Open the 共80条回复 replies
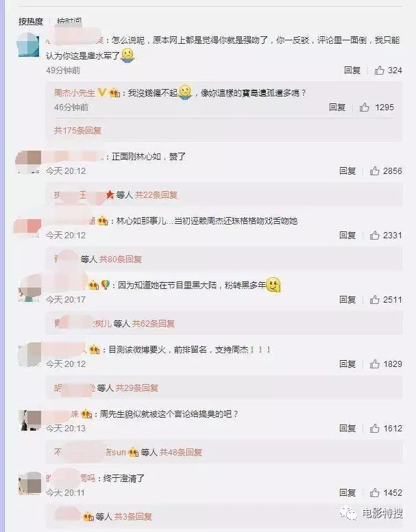416x532 pixels. [120, 259]
